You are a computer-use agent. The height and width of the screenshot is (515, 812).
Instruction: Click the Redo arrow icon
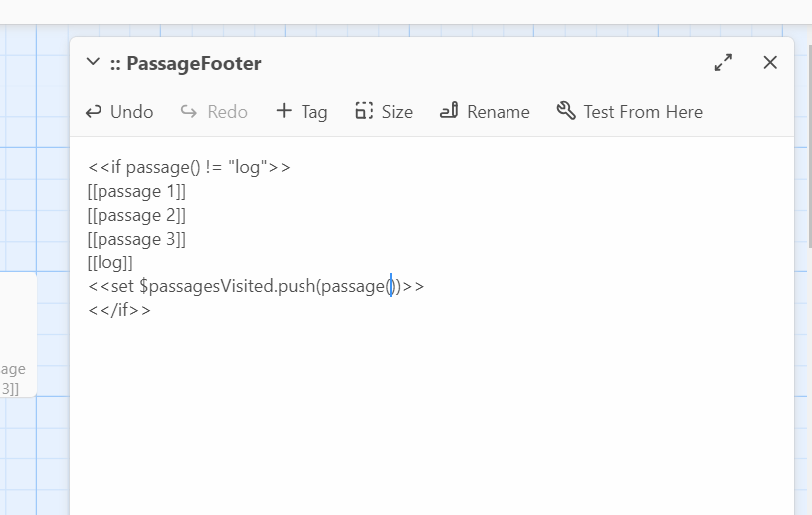(x=189, y=111)
